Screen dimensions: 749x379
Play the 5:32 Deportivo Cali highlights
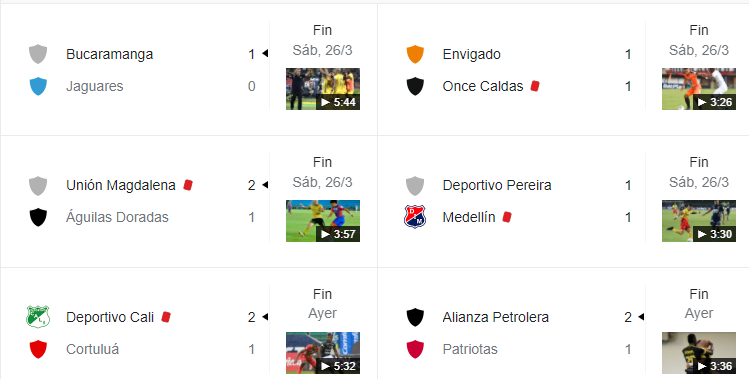tap(323, 353)
